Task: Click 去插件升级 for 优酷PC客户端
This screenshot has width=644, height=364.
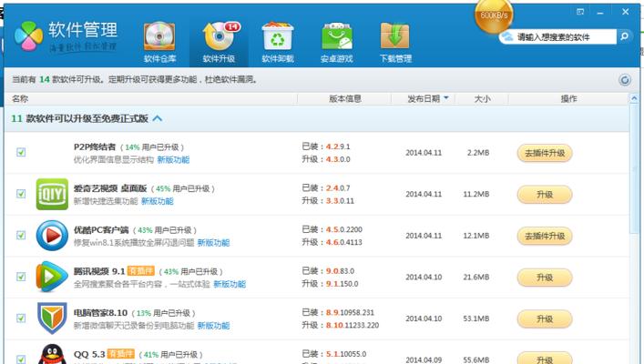Action: 545,236
